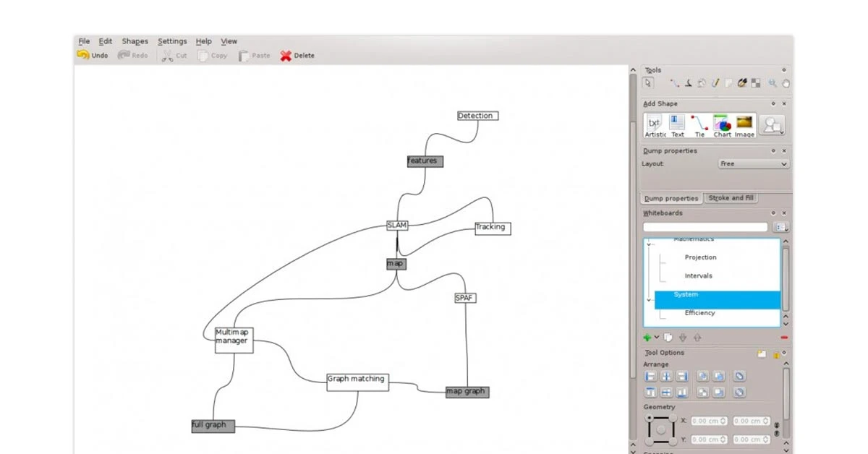Select the top-left anchor point in Geometry

click(649, 419)
